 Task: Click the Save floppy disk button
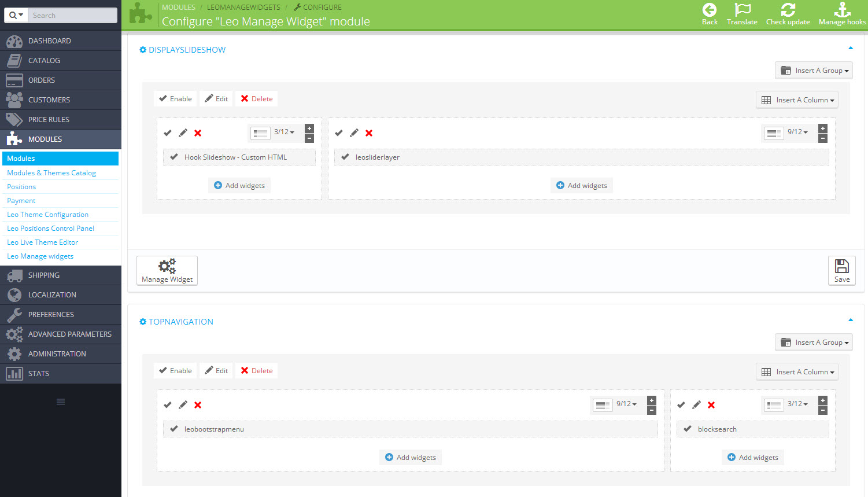point(842,271)
